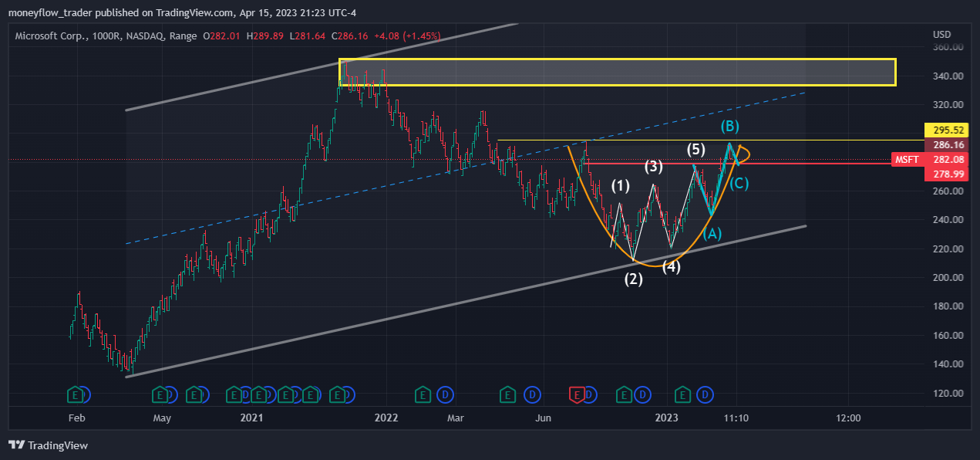Select the wave (1) label
Image resolution: width=980 pixels, height=460 pixels.
[x=621, y=186]
